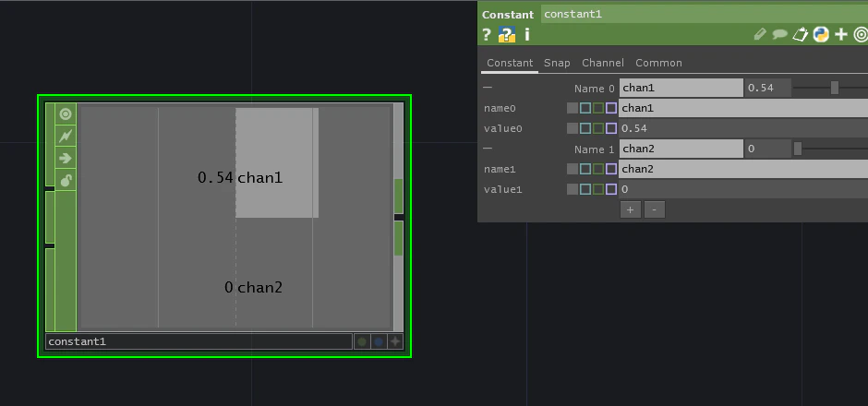Select the value1 parameter label
Image resolution: width=868 pixels, height=406 pixels.
pyautogui.click(x=503, y=190)
